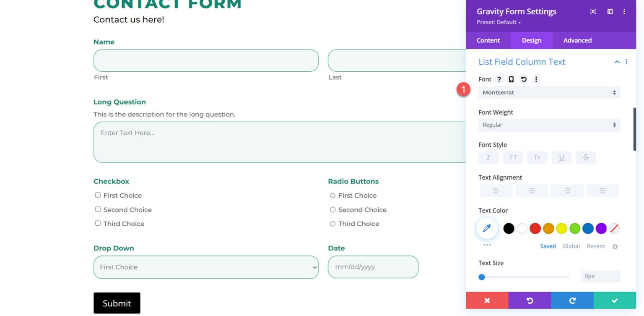Viewport: 644px width, 316px height.
Task: Enable responsive phone settings for Font
Action: 511,79
